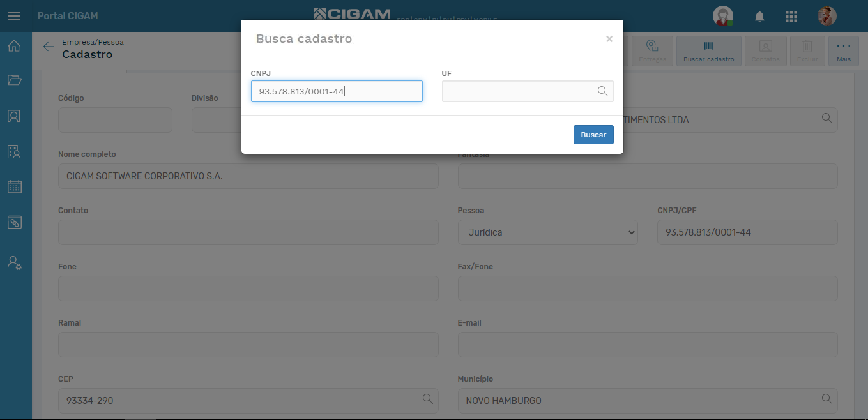Screen dimensions: 868x420
Task: Open the Município lookup magnifier
Action: [x=826, y=399]
